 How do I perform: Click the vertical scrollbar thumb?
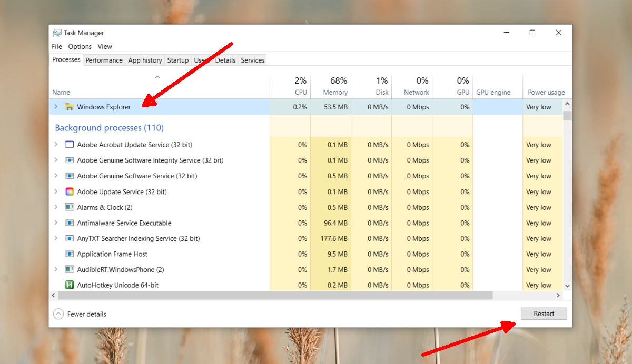(567, 115)
